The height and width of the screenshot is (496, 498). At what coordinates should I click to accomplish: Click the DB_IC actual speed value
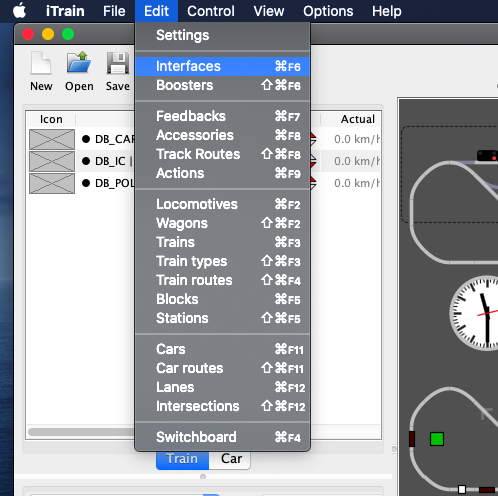pyautogui.click(x=357, y=161)
